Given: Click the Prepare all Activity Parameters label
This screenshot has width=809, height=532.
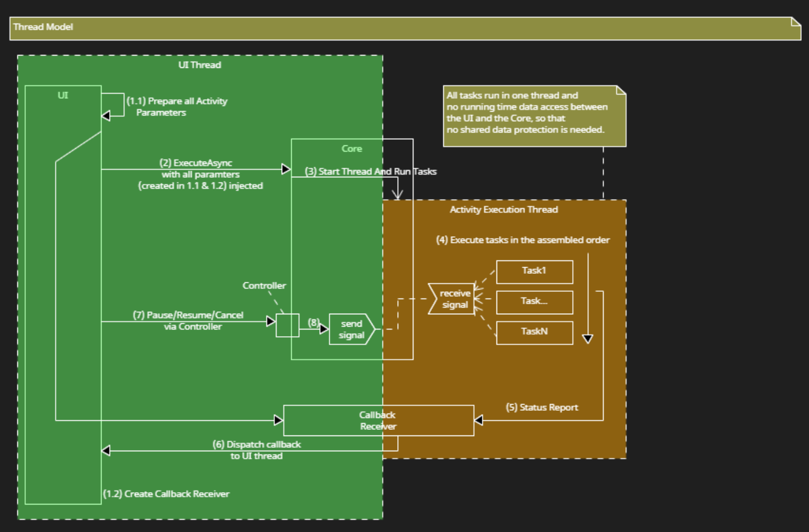Looking at the screenshot, I should [x=177, y=107].
